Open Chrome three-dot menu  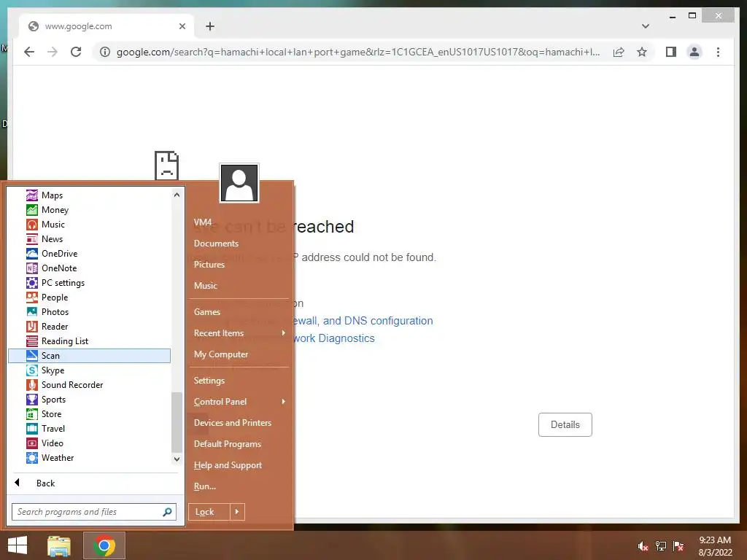click(x=718, y=52)
